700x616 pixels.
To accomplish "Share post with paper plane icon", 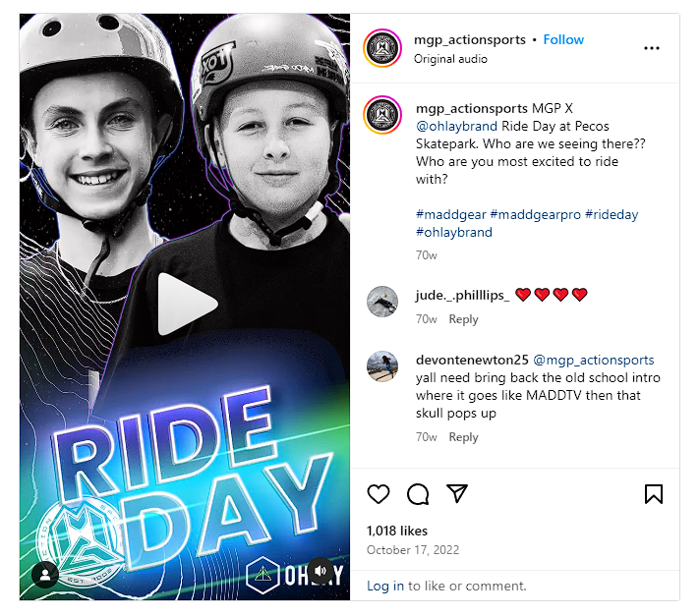I will click(x=457, y=493).
